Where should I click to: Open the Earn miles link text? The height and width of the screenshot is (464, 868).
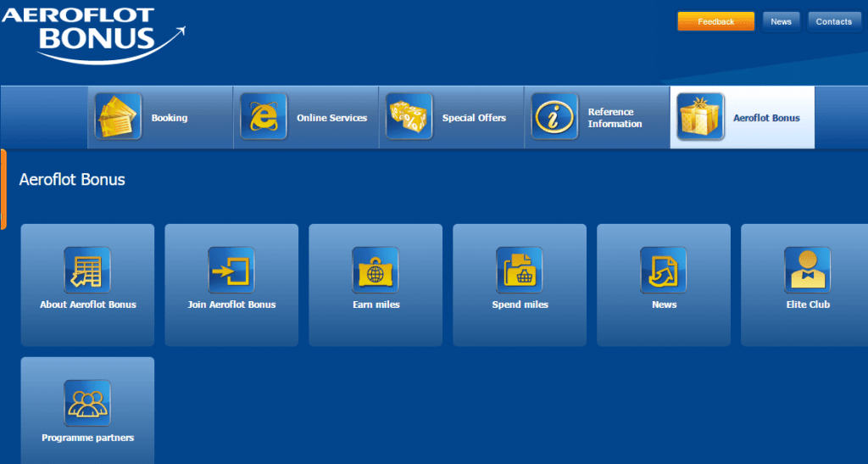pos(376,305)
